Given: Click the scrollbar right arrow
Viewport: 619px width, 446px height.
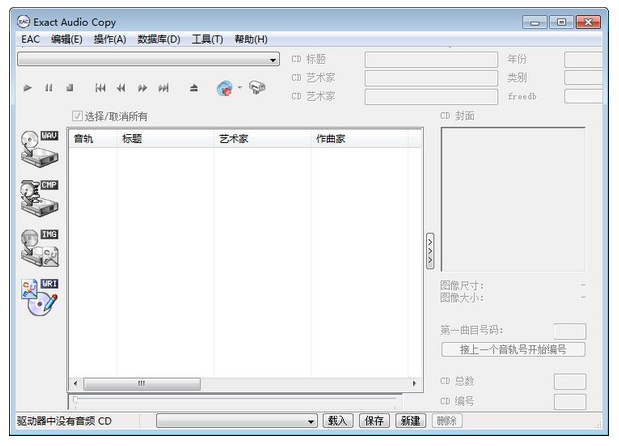Looking at the screenshot, I should click(x=414, y=384).
